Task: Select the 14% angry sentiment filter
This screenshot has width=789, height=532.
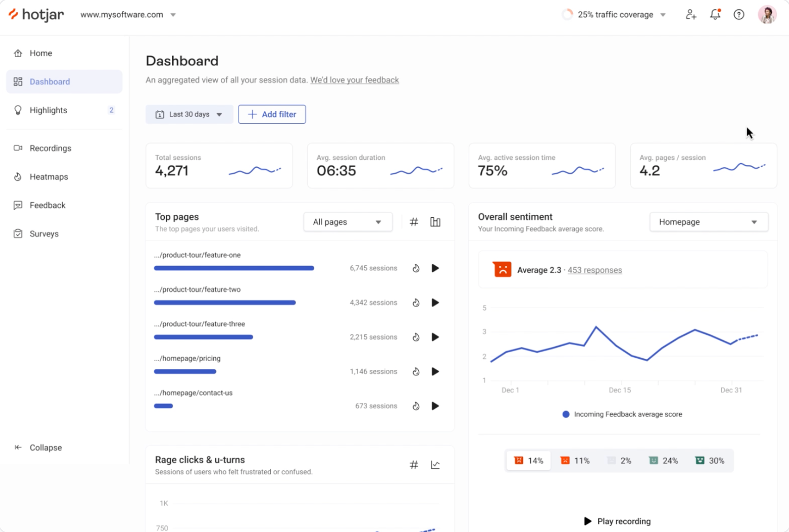Action: [529, 461]
